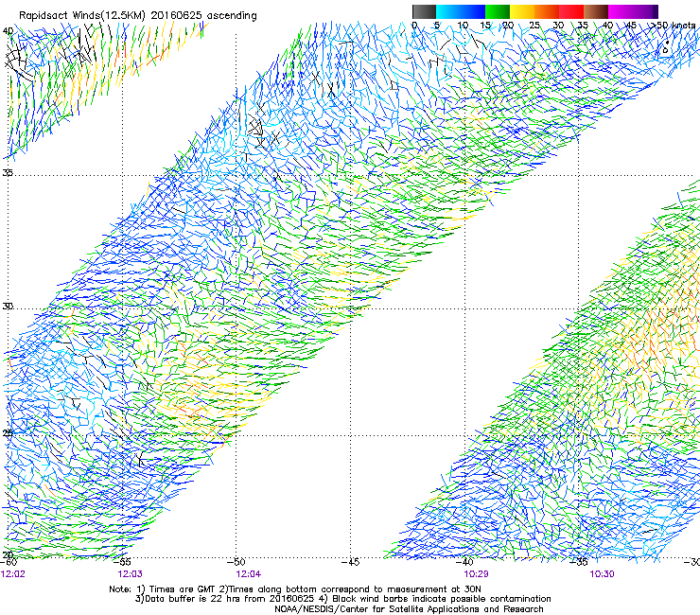Click the 'Times are GMT' note line
700x615 pixels.
295,589
